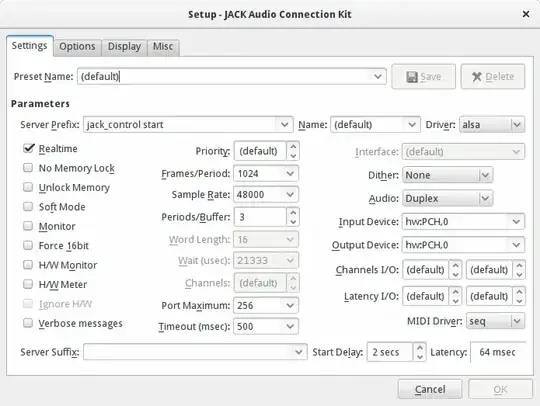The width and height of the screenshot is (540, 406).
Task: Increase the first Channels I/O spinner
Action: [455, 265]
